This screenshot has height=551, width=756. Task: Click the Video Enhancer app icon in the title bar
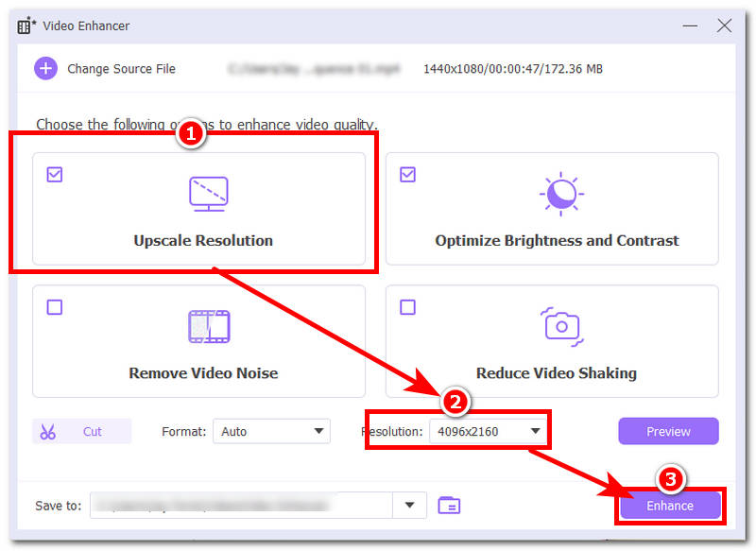click(26, 26)
